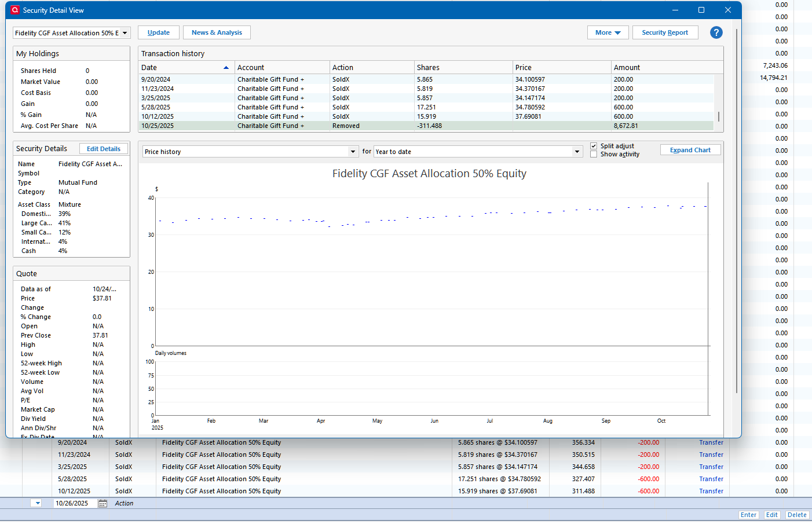
Task: Open the small dropdown arrow left of the register date
Action: pyautogui.click(x=37, y=503)
